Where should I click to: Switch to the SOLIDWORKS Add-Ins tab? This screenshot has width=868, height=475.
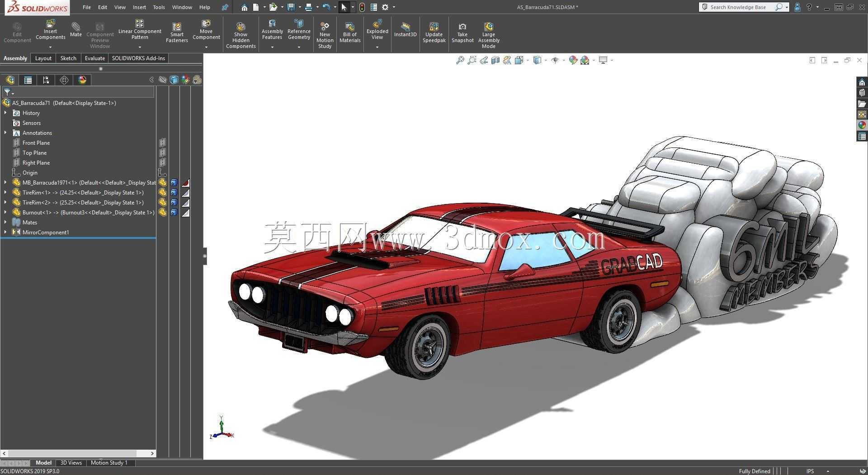click(138, 58)
